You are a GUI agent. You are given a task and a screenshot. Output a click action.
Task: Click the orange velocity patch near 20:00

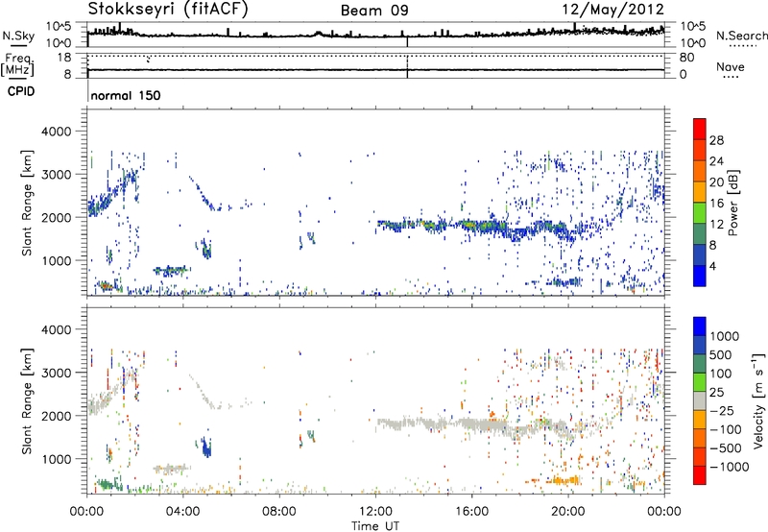point(564,480)
